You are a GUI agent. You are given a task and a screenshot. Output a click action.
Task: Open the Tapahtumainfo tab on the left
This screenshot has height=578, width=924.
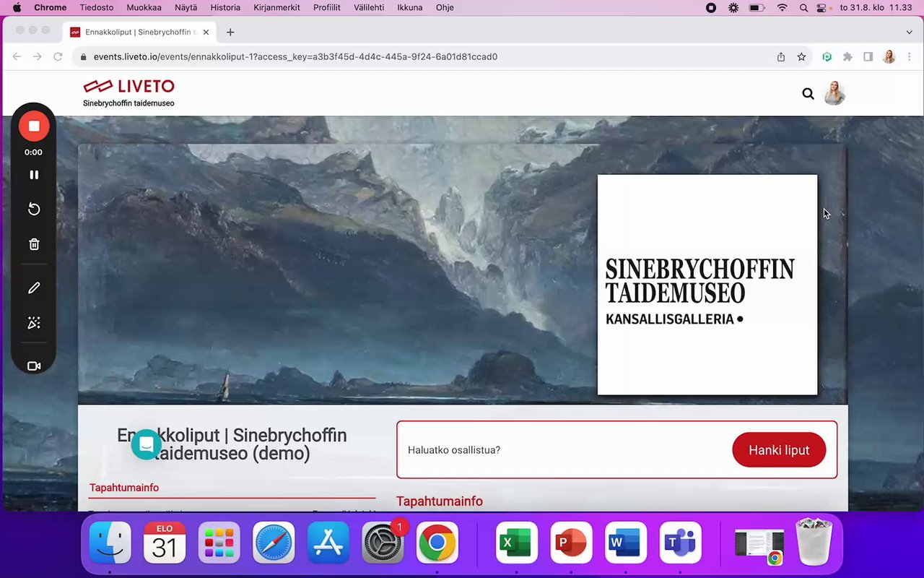coord(124,488)
